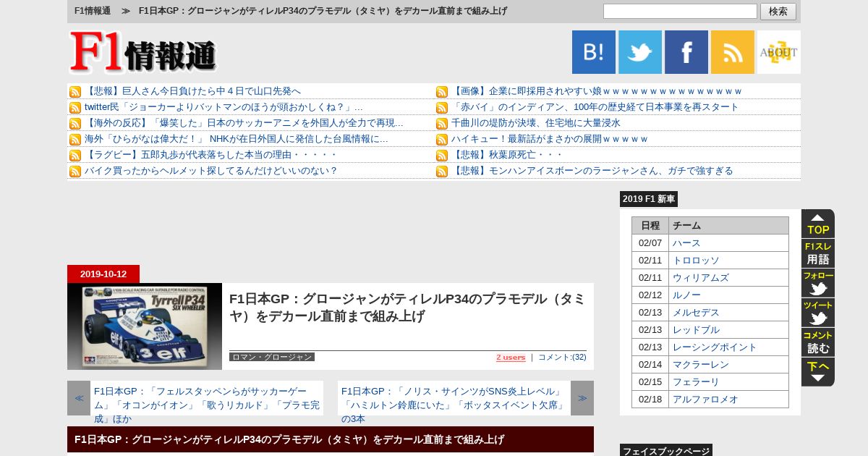Jump to TOP using floating side button
Image resolution: width=868 pixels, height=456 pixels.
pyautogui.click(x=818, y=224)
